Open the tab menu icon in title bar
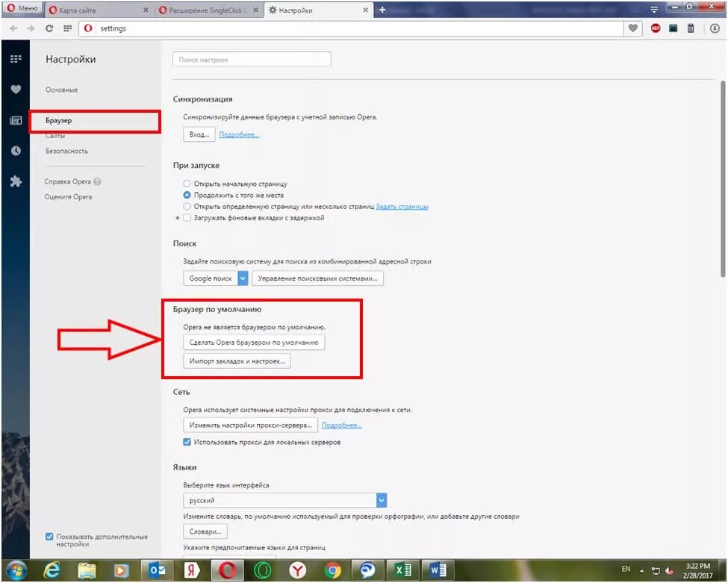 coord(654,10)
